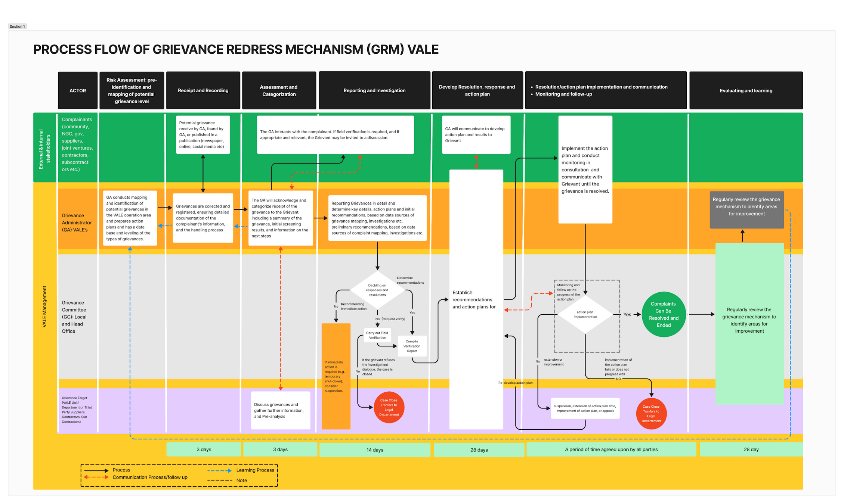This screenshot has width=844, height=504.
Task: Select the ACTOR header block
Action: [77, 90]
